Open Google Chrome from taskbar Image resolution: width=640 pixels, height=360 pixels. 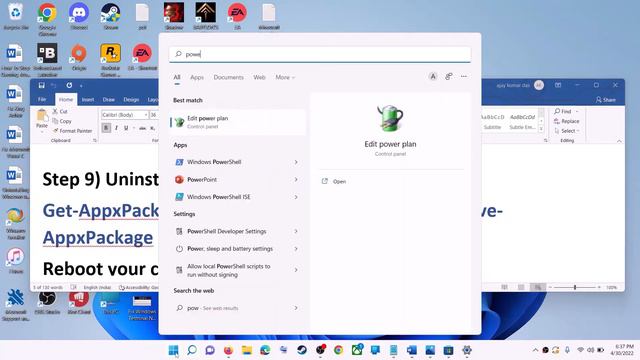point(338,350)
